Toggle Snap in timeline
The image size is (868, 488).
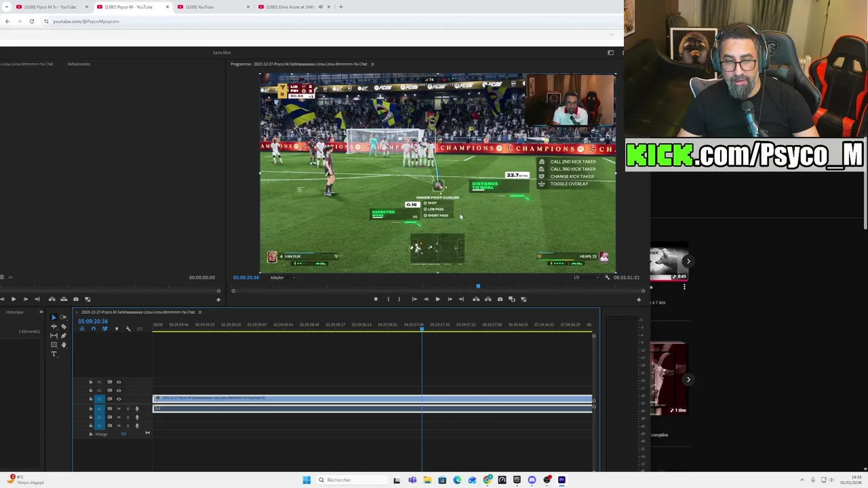94,329
